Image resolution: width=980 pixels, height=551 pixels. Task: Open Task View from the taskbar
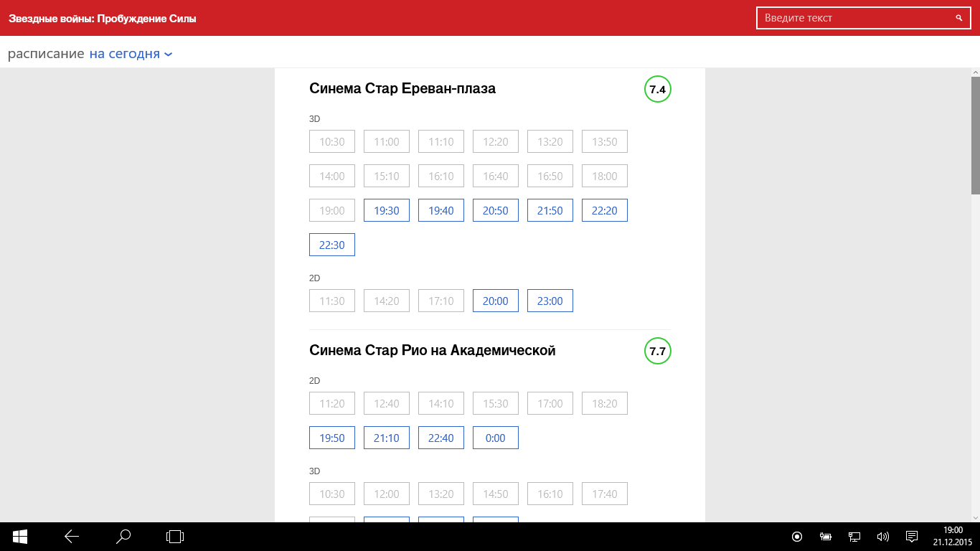tap(175, 537)
